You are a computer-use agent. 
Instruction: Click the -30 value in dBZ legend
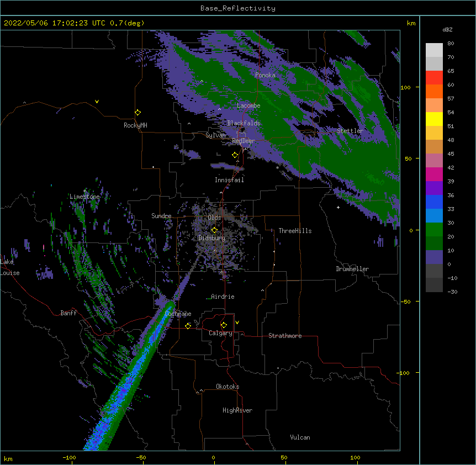point(452,292)
